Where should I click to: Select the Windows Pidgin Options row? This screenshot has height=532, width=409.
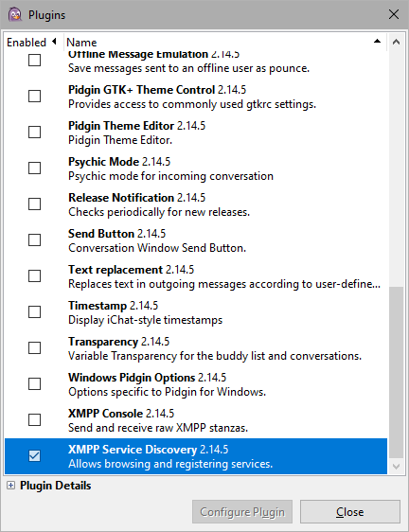(196, 384)
